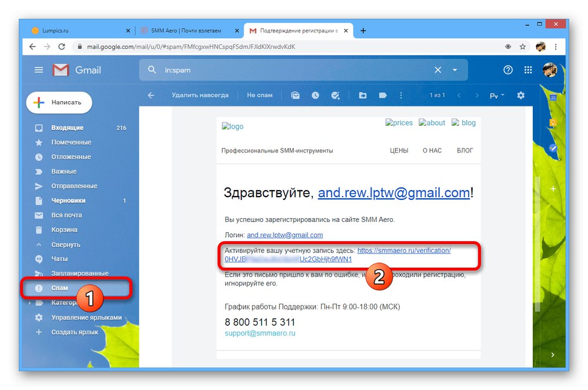Click the email address in greeting heading
The width and height of the screenshot is (588, 390).
coord(394,193)
